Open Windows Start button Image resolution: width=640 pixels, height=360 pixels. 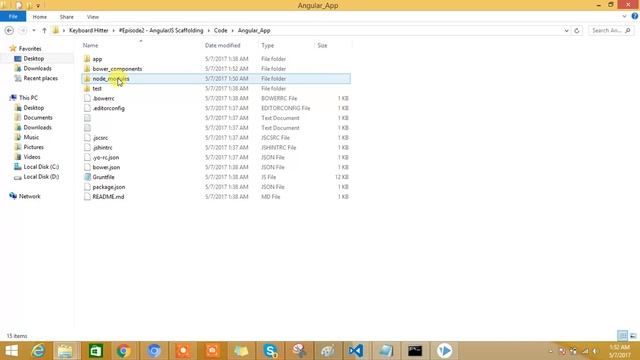11,351
